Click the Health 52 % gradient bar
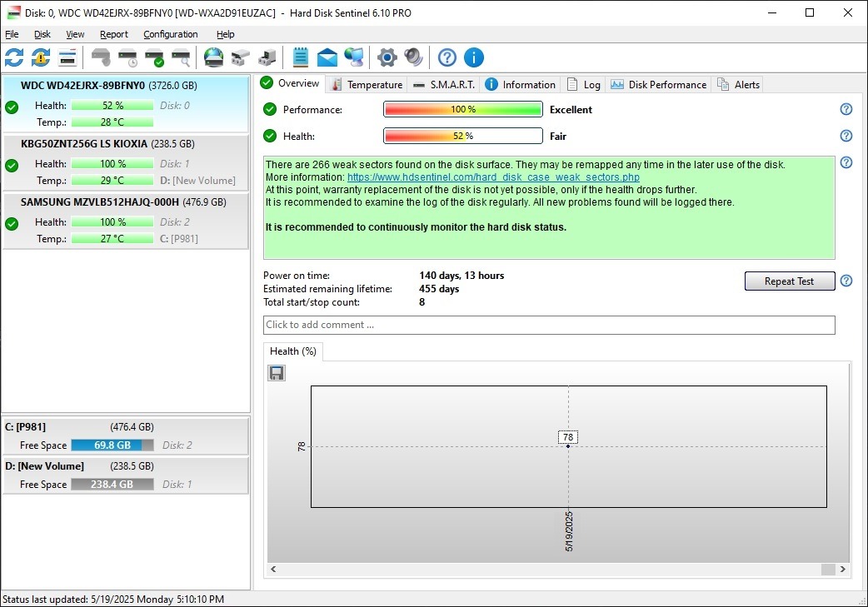The height and width of the screenshot is (607, 868). click(x=463, y=136)
